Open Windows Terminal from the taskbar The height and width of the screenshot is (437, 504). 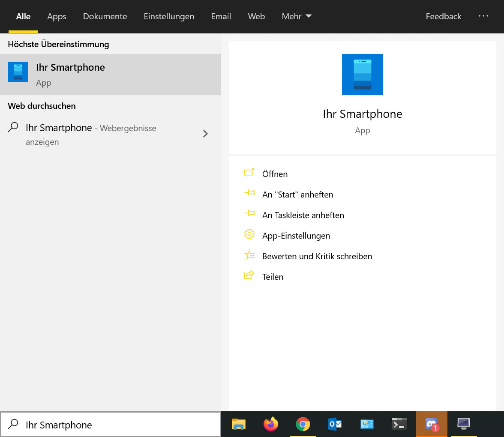(399, 424)
